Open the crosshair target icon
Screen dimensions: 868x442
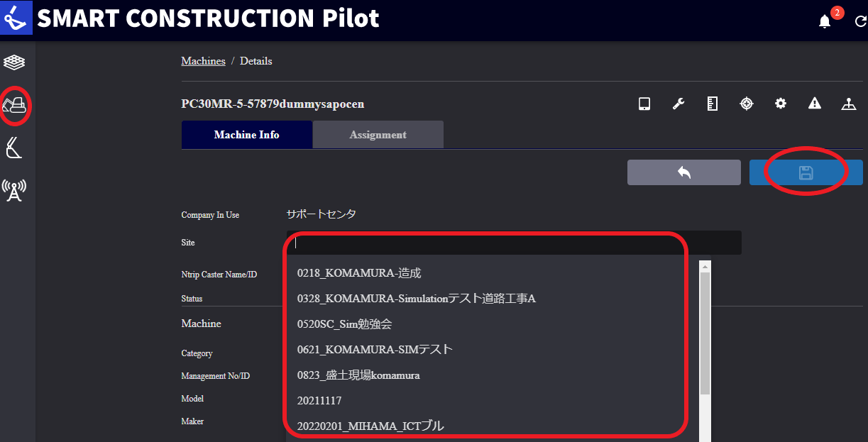(747, 104)
